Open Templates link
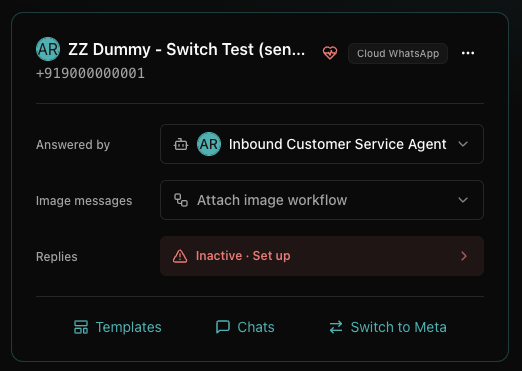The width and height of the screenshot is (522, 371). [117, 327]
